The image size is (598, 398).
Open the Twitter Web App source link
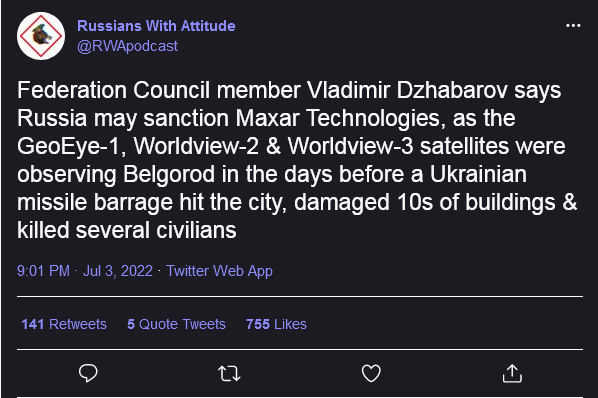click(219, 271)
